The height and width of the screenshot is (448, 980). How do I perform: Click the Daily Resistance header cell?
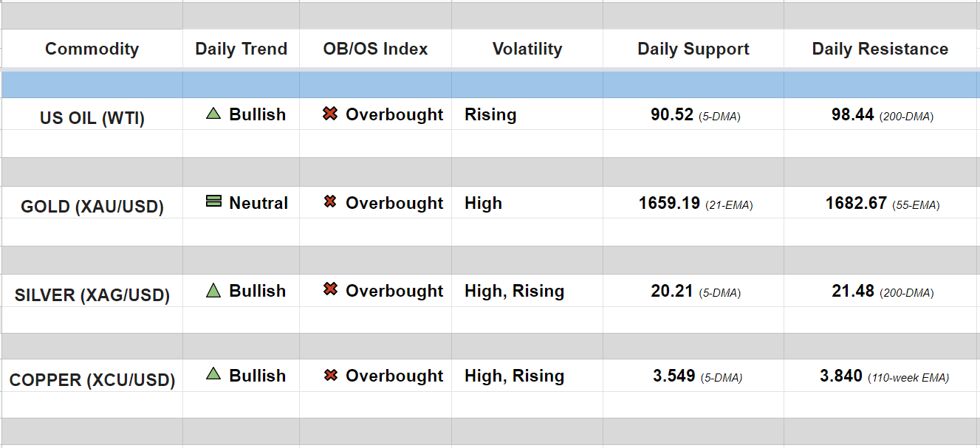[880, 49]
